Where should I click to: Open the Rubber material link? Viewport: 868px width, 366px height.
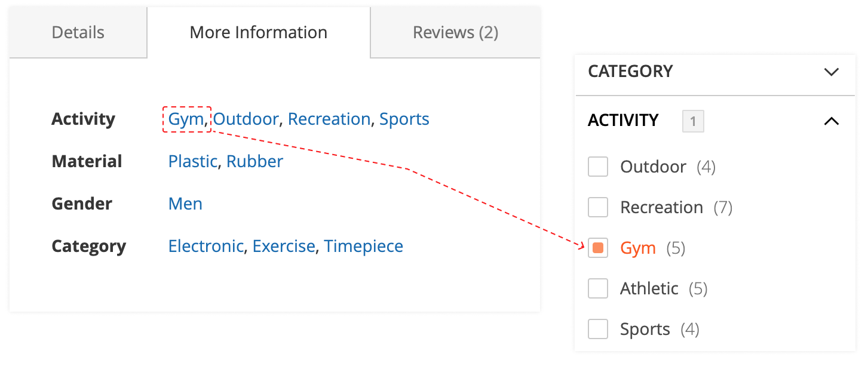tap(254, 161)
